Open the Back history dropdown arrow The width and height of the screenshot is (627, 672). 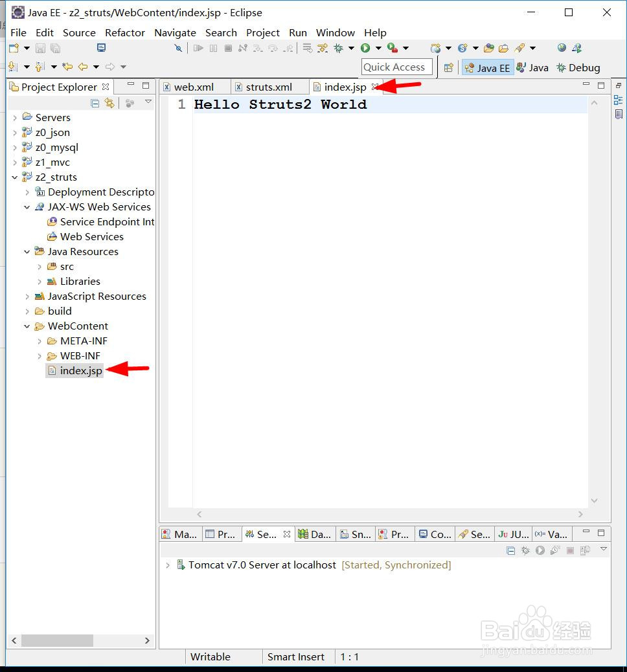tap(96, 67)
